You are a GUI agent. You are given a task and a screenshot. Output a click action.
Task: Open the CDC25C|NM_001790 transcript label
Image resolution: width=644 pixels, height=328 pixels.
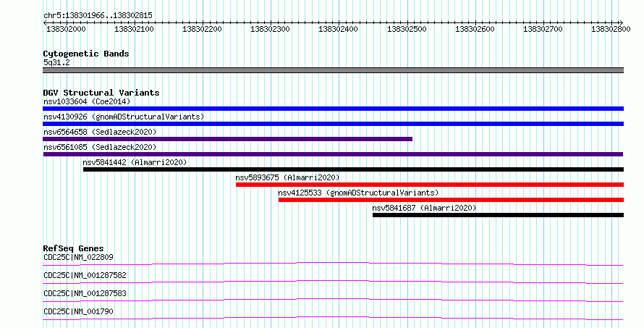[x=78, y=311]
